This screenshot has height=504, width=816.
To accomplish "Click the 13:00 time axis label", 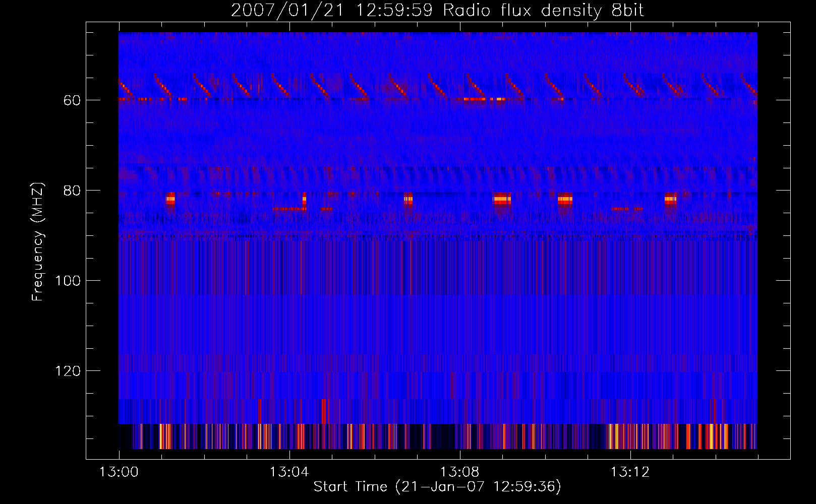I will click(119, 472).
